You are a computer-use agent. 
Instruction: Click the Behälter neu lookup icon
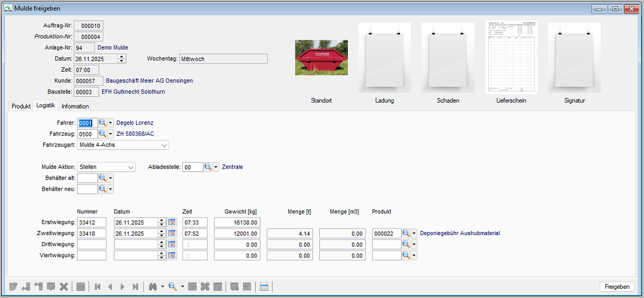(x=102, y=189)
